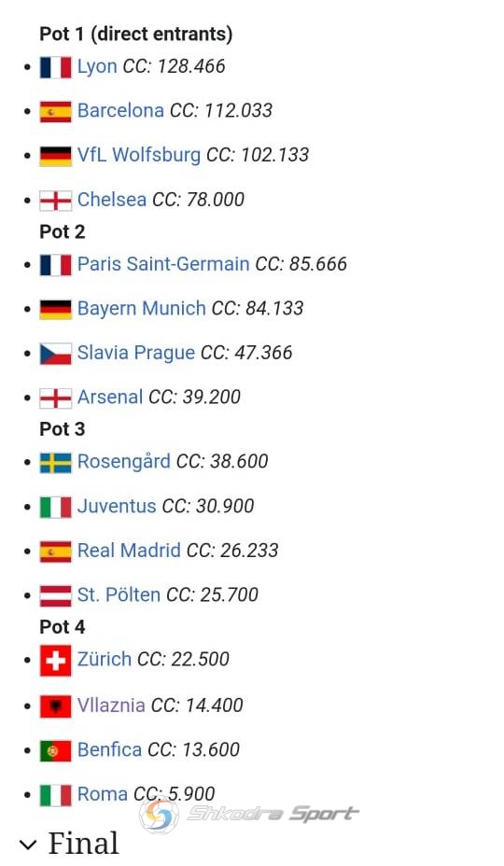Click the Swedish flag next to Rosengård

55,463
